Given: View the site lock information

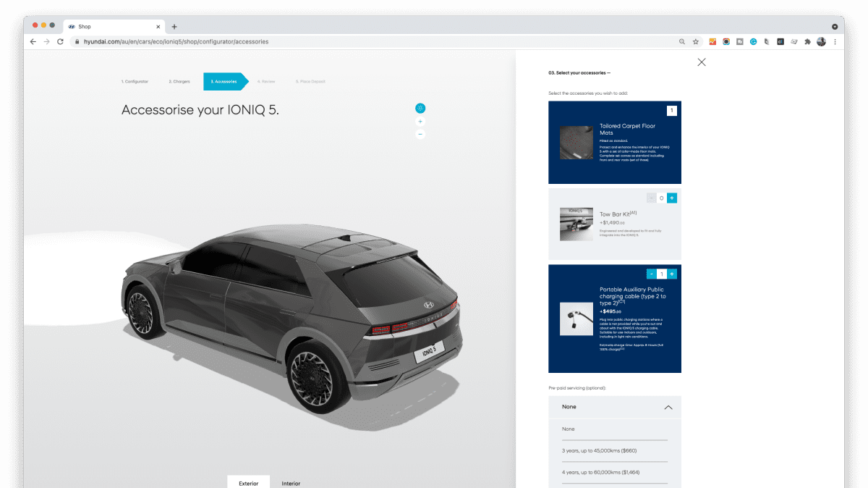Looking at the screenshot, I should coord(77,42).
